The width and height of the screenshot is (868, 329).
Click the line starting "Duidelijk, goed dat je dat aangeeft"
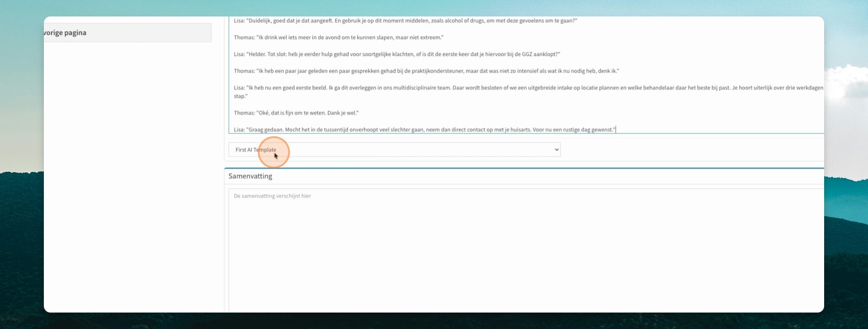click(x=405, y=21)
